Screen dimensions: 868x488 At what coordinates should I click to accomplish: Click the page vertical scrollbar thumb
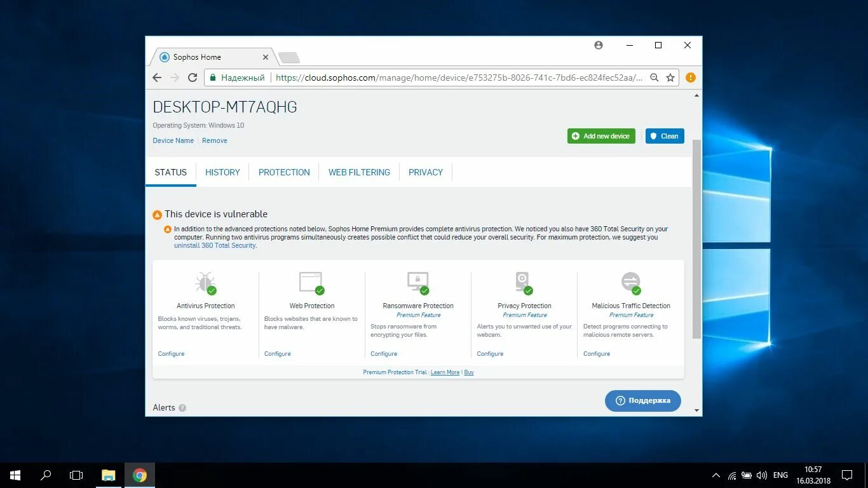pos(696,239)
